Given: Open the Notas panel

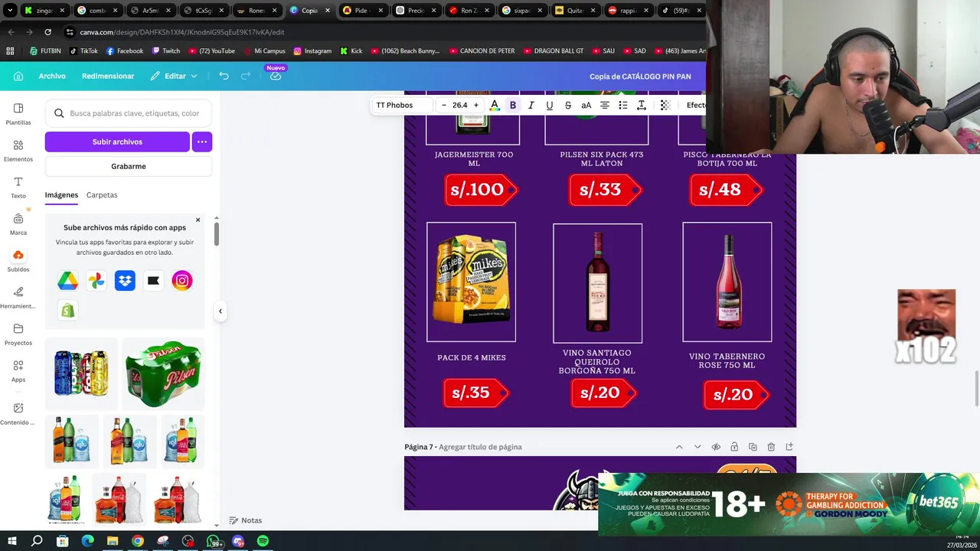Looking at the screenshot, I should (x=246, y=520).
